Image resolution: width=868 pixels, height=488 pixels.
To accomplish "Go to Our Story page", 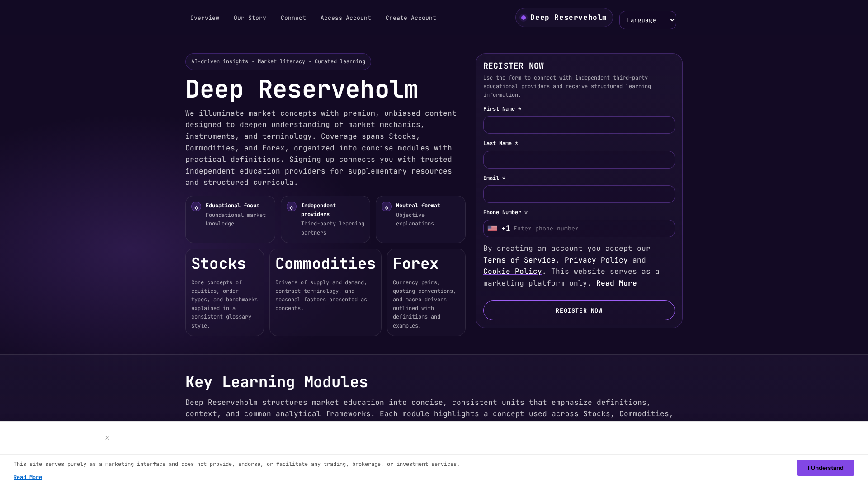I will tap(250, 18).
